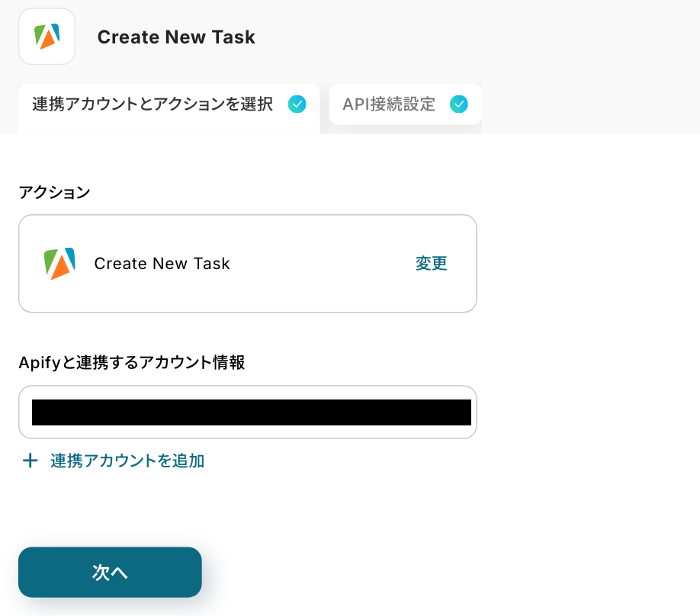Screen dimensions: 700x616
Task: Click the Apify icon inside the action card
Action: pos(59,264)
